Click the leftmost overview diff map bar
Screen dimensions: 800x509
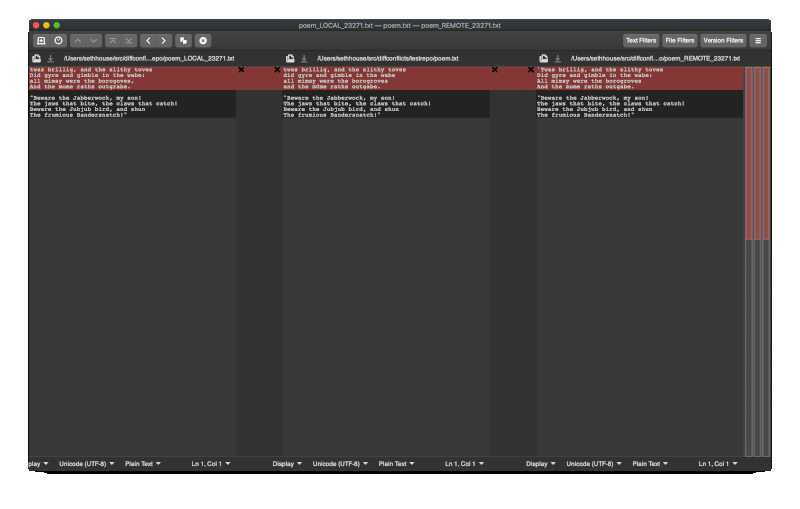click(x=749, y=261)
